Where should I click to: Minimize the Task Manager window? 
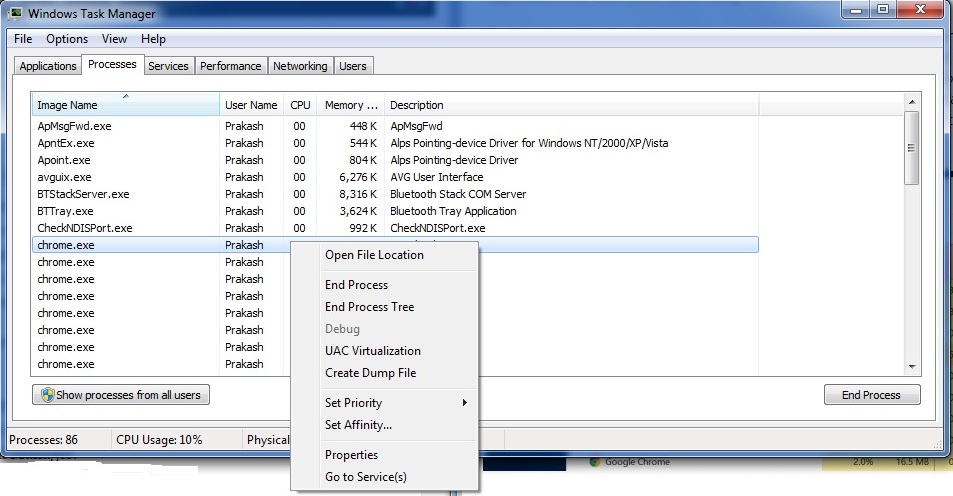click(856, 10)
